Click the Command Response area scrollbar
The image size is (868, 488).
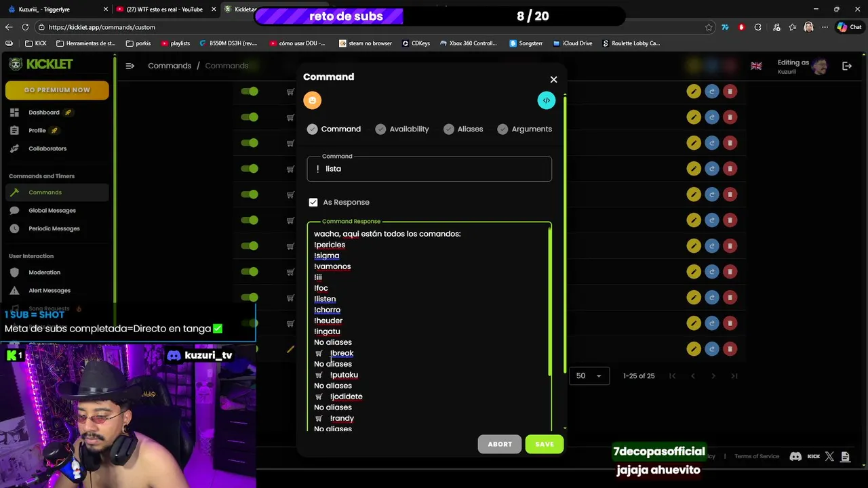click(x=550, y=302)
